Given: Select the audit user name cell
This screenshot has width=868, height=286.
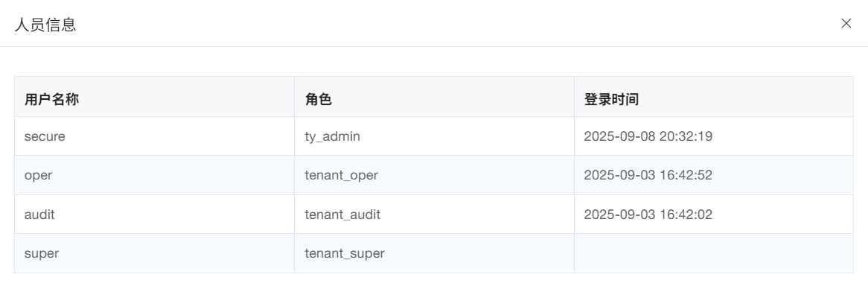Looking at the screenshot, I should coord(154,214).
